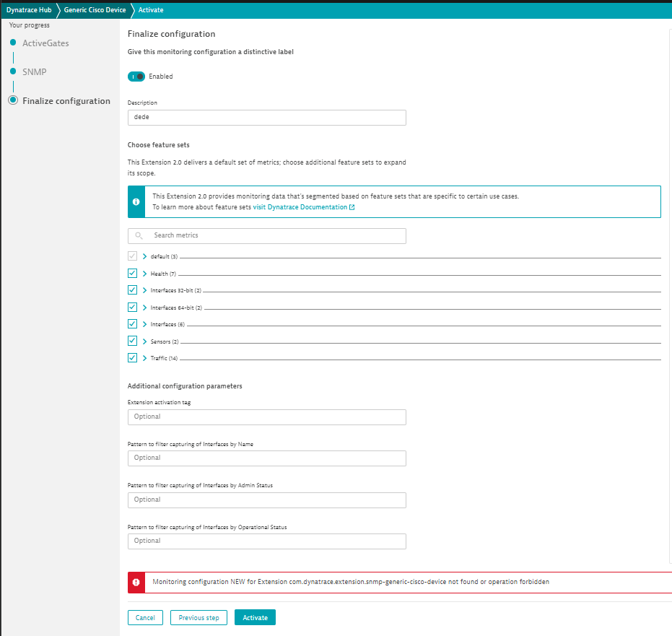Viewport: 672px width, 636px height.
Task: Expand the Interfaces 64-bit feature set
Action: [145, 308]
